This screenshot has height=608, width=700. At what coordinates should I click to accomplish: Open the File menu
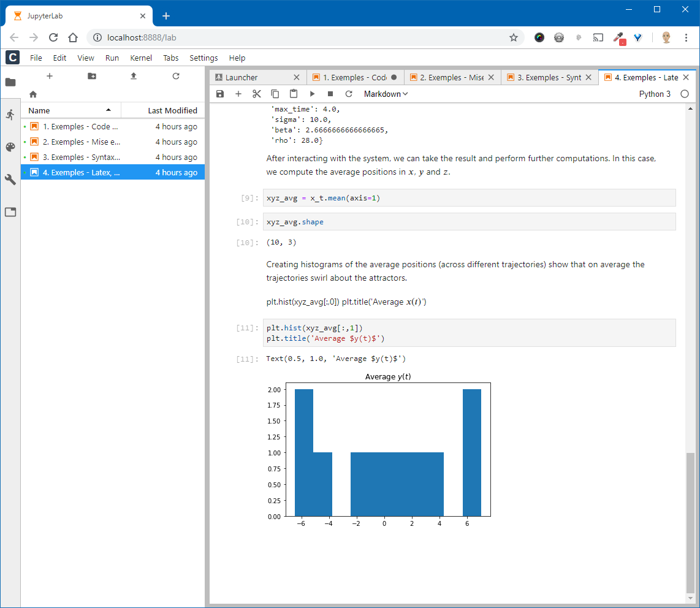point(36,58)
